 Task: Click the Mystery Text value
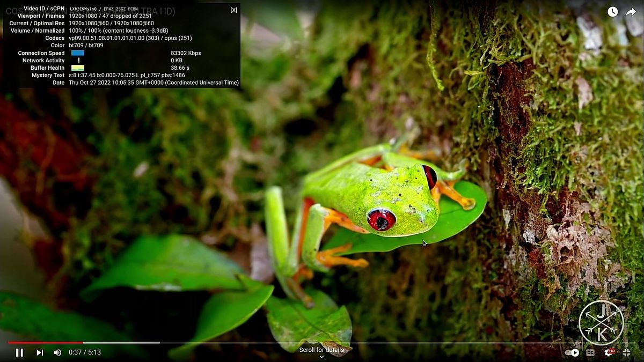(x=127, y=75)
